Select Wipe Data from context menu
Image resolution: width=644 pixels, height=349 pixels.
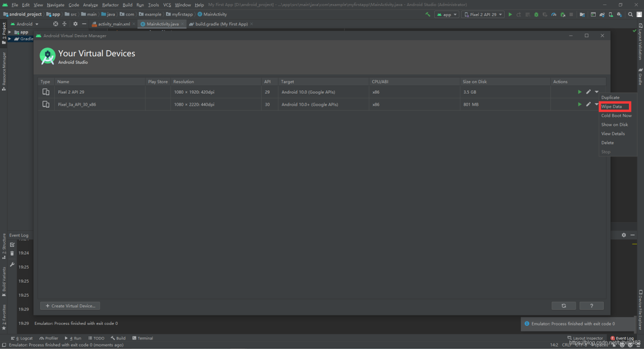(x=612, y=107)
